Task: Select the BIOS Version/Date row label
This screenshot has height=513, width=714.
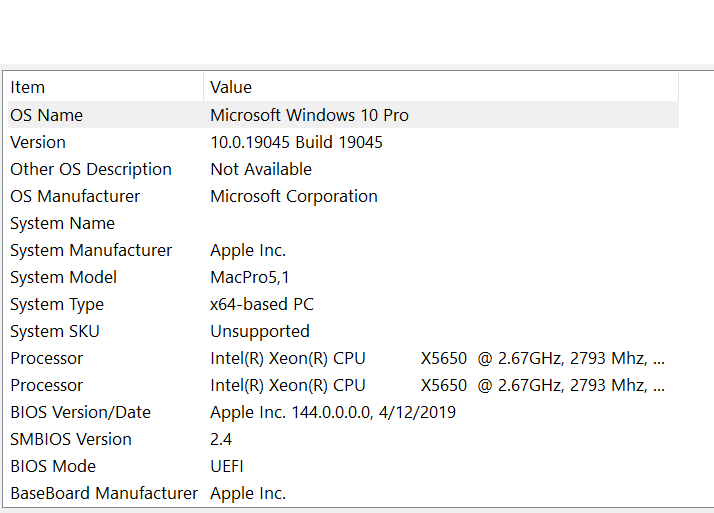Action: pyautogui.click(x=80, y=412)
